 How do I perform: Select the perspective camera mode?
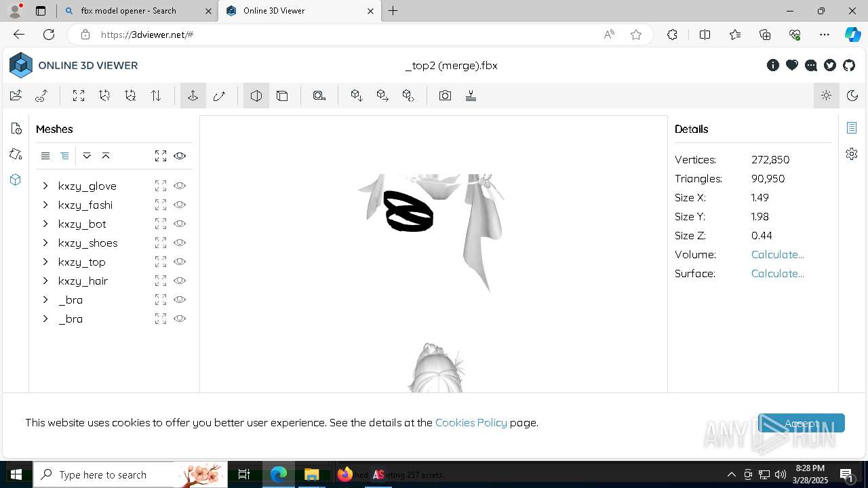(x=256, y=96)
